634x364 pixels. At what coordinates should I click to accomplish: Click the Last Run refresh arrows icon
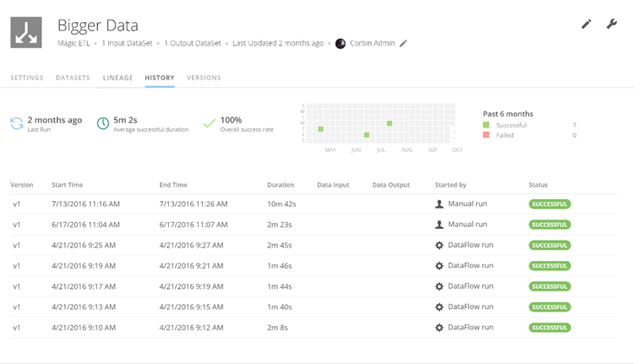click(17, 123)
